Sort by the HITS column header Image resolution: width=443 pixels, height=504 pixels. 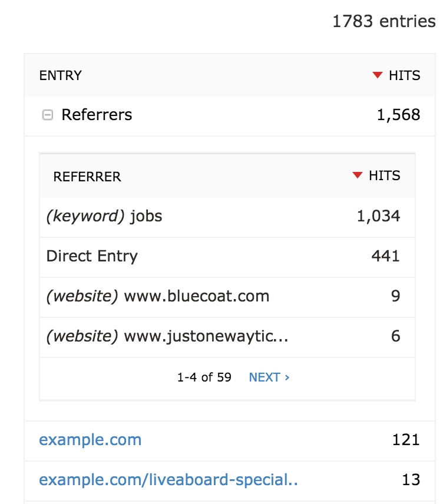point(404,75)
